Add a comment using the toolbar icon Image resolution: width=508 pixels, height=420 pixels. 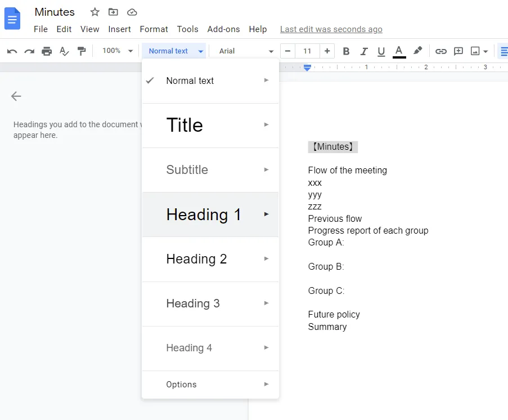458,51
